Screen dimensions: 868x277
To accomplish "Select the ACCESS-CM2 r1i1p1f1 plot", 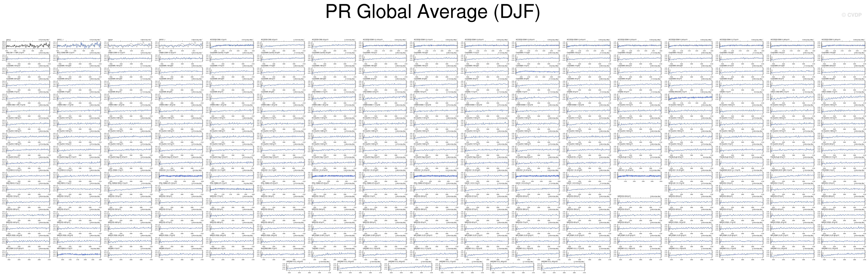I will (x=232, y=45).
